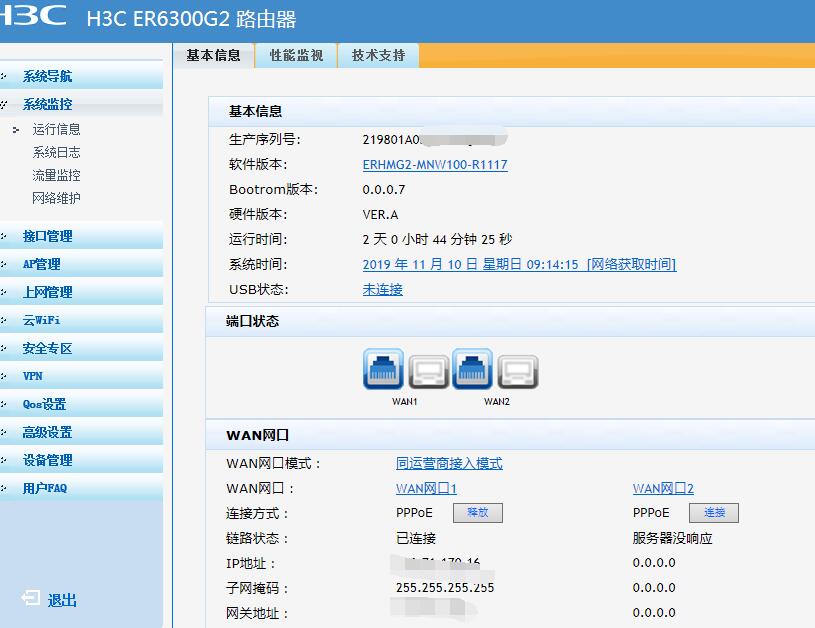Viewport: 815px width, 628px height.
Task: Open the 同运营商接入模式 link
Action: click(449, 463)
